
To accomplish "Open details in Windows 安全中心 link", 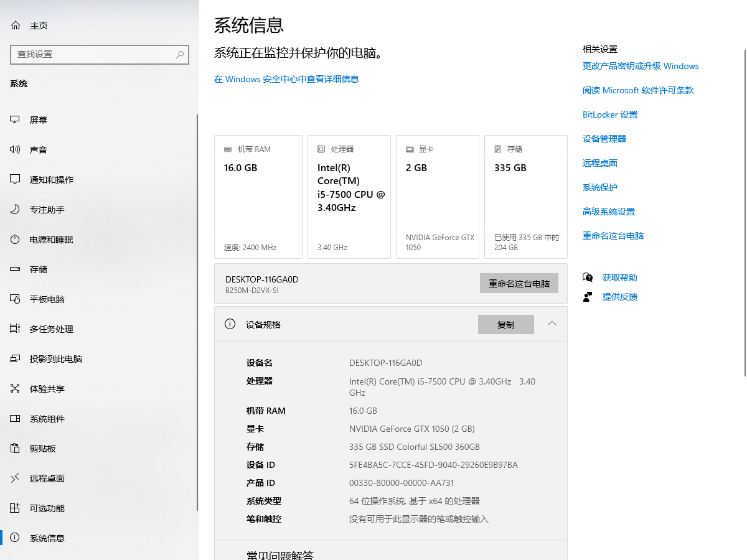I will pyautogui.click(x=286, y=79).
